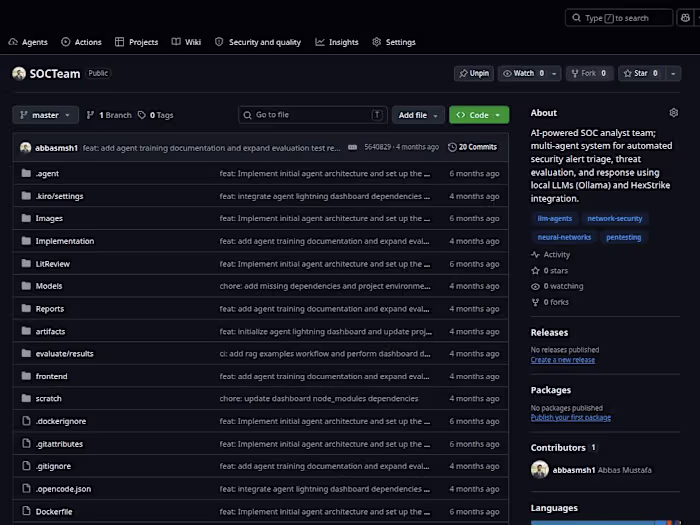The image size is (700, 525).
Task: Click the Copilot icon beside search
Action: 685,18
